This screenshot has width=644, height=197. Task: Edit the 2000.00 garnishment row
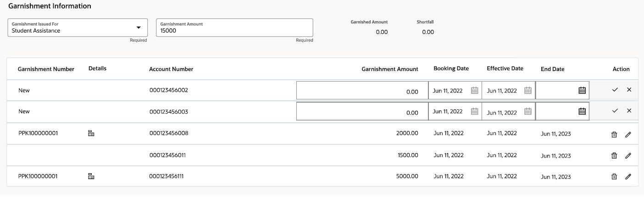[x=628, y=134]
